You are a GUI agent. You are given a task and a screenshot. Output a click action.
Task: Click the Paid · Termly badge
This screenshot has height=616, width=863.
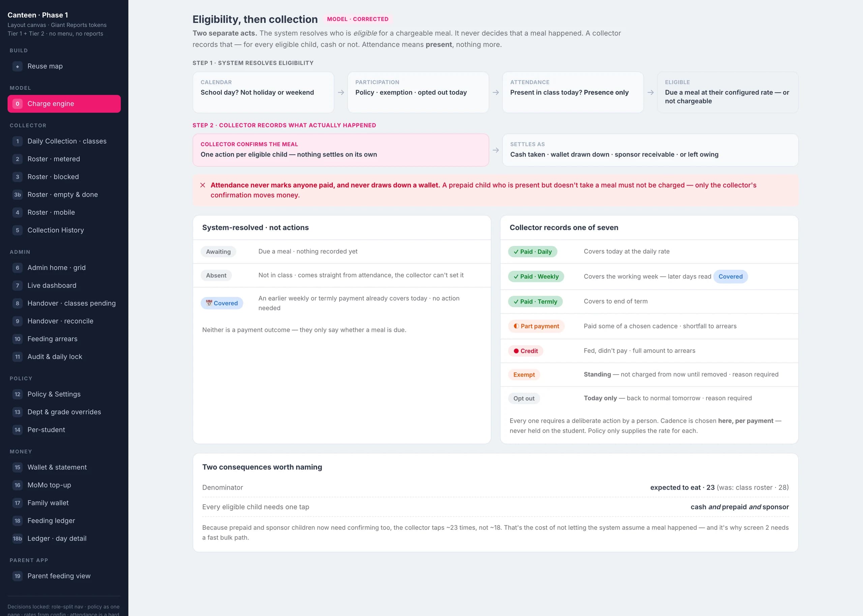(535, 302)
